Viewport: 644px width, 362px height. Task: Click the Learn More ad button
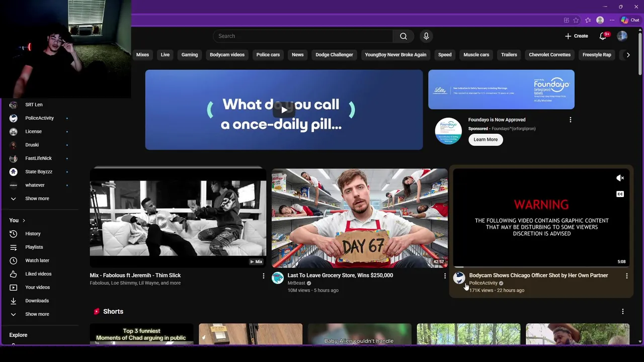(x=486, y=140)
